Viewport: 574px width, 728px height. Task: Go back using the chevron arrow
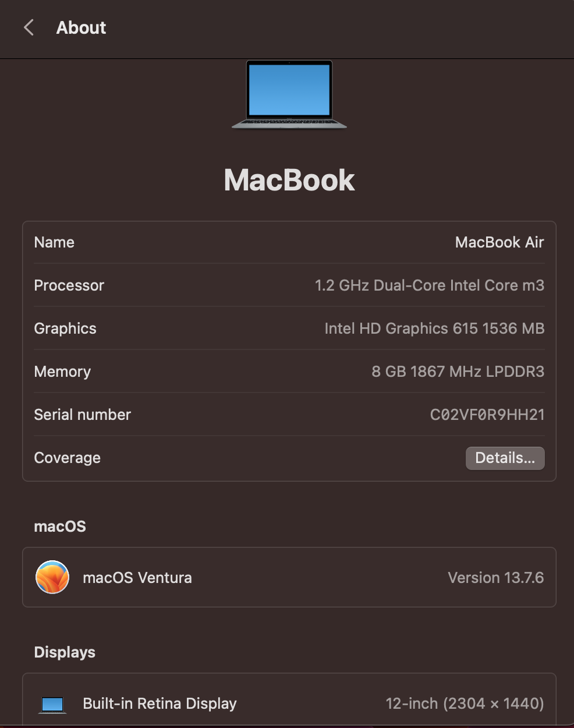[29, 27]
